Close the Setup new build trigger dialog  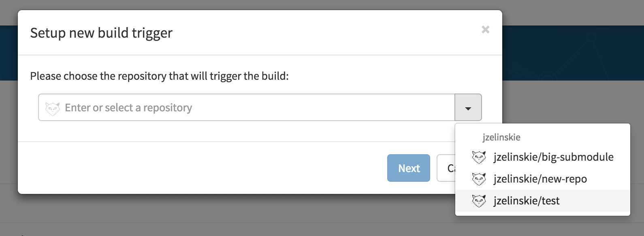click(485, 30)
